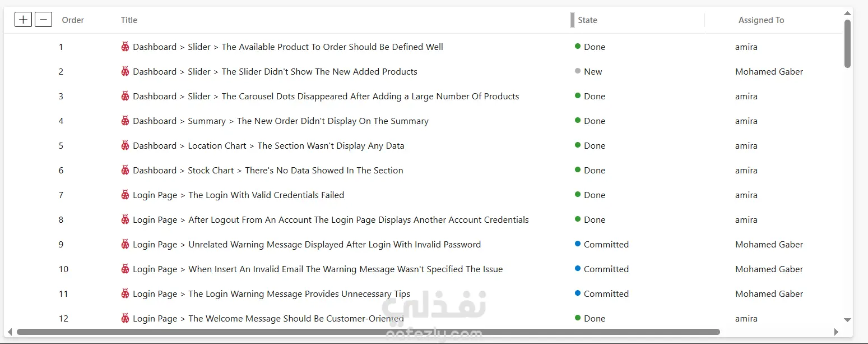This screenshot has width=868, height=344.
Task: Click the vertical scrollbar down arrow
Action: (847, 320)
